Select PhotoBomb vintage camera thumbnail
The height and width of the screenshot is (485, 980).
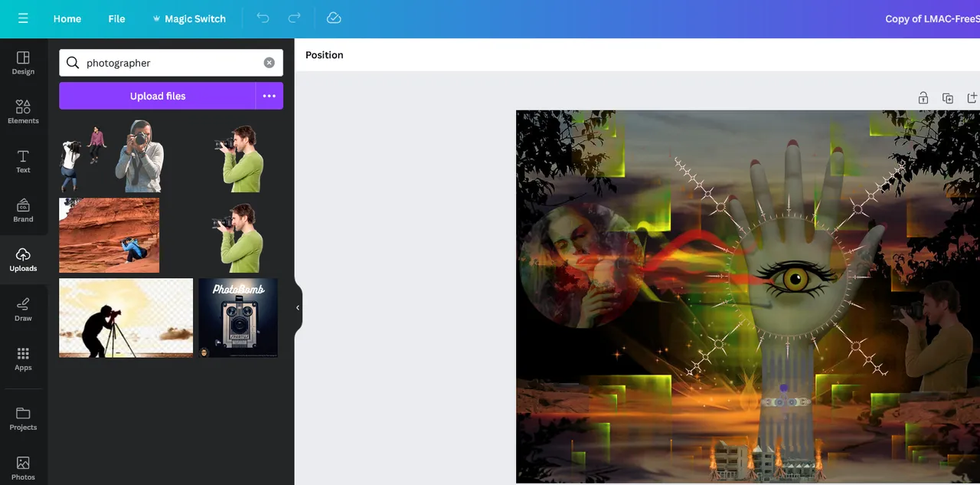238,318
